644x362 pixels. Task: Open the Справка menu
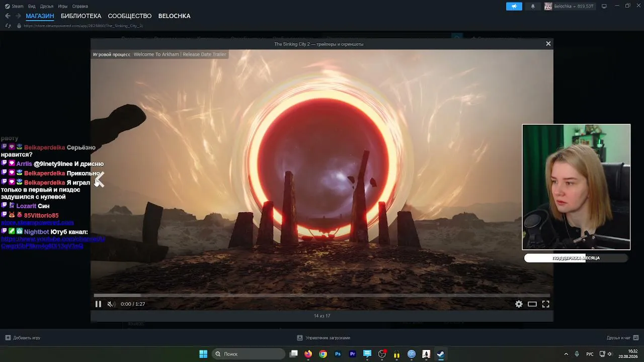coord(80,6)
